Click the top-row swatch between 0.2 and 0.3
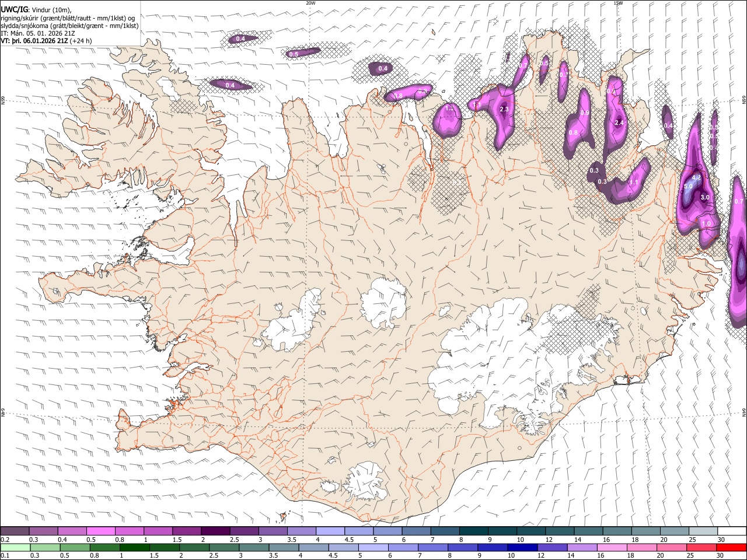Viewport: 747px width, 560px height. pyautogui.click(x=15, y=531)
